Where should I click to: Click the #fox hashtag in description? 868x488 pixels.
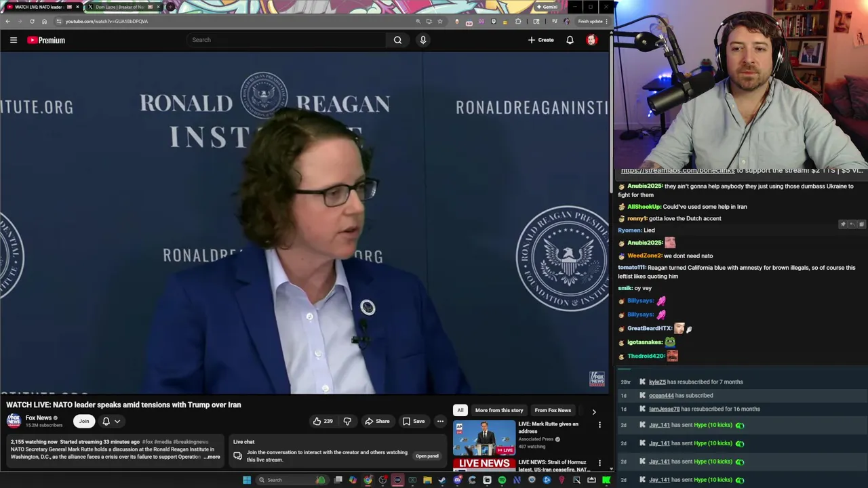pos(147,442)
